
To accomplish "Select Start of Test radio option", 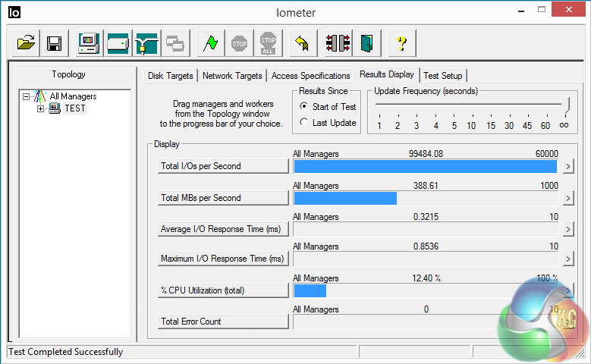I will [303, 106].
